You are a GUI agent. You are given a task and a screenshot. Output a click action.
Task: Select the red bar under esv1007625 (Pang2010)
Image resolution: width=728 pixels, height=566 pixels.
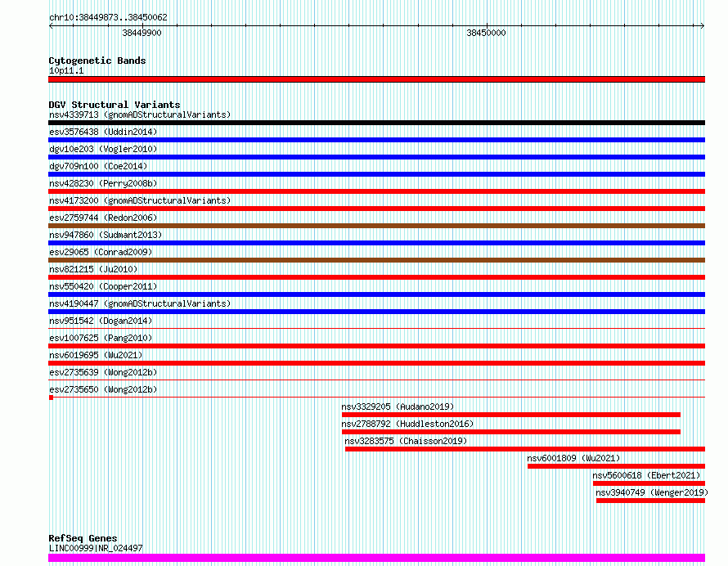(376, 346)
